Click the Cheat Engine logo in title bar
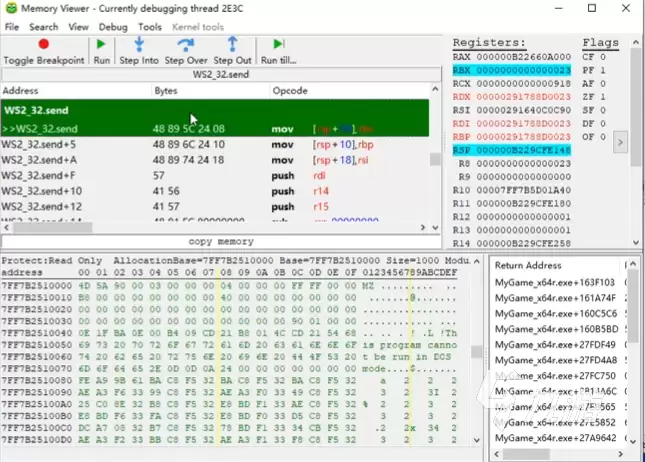The width and height of the screenshot is (645, 462). (x=12, y=8)
